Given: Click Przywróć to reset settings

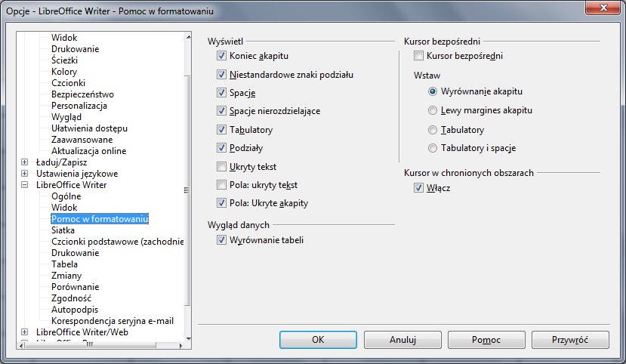Looking at the screenshot, I should point(570,340).
